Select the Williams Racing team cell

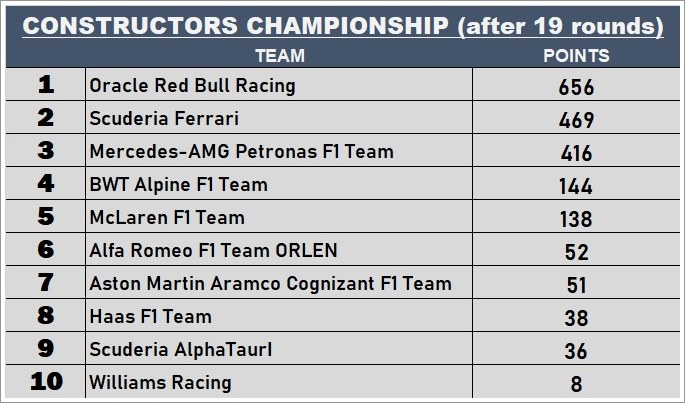pyautogui.click(x=160, y=382)
